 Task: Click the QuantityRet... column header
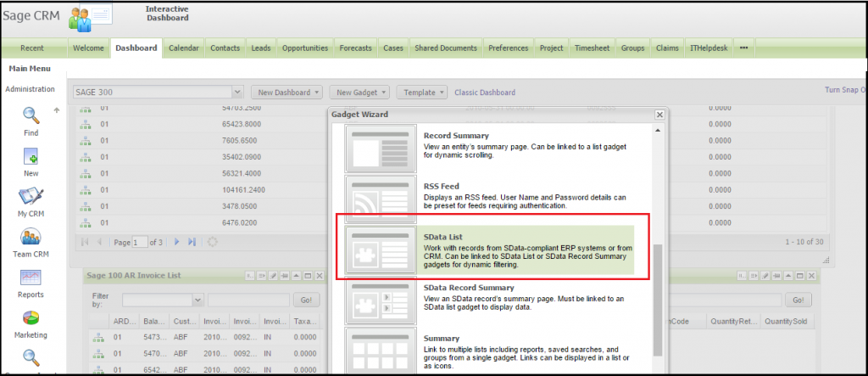[x=734, y=321]
